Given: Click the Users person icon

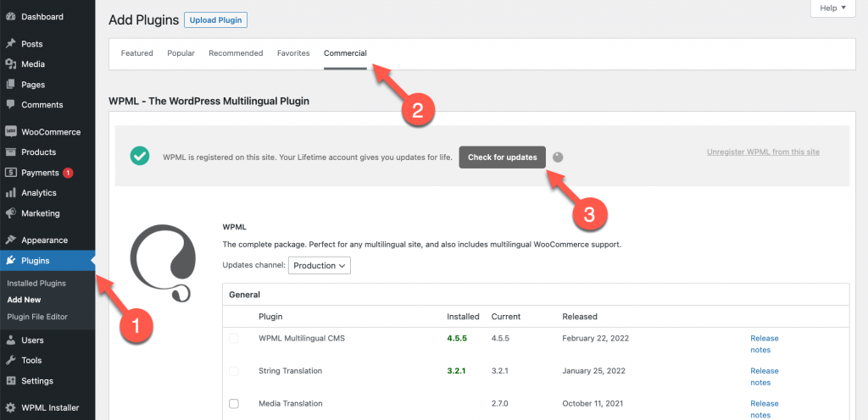Looking at the screenshot, I should coord(10,340).
